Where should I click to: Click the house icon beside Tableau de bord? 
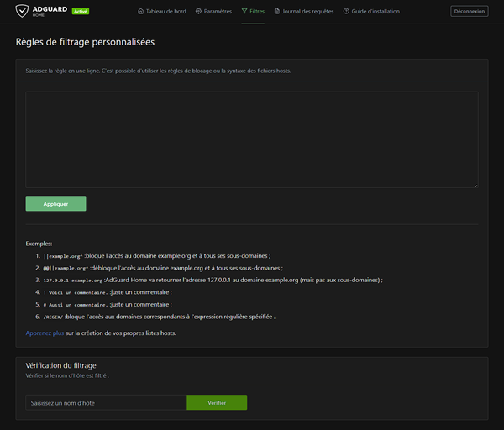coord(140,12)
